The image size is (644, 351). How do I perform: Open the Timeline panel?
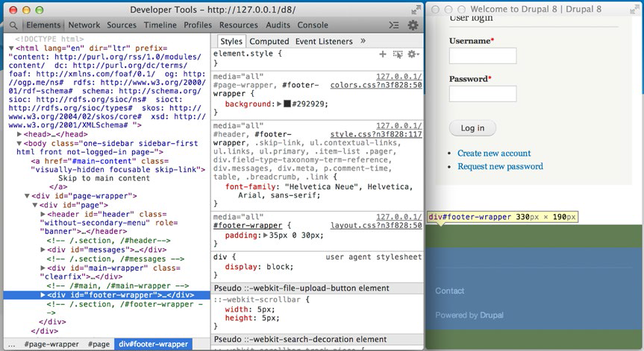(160, 25)
